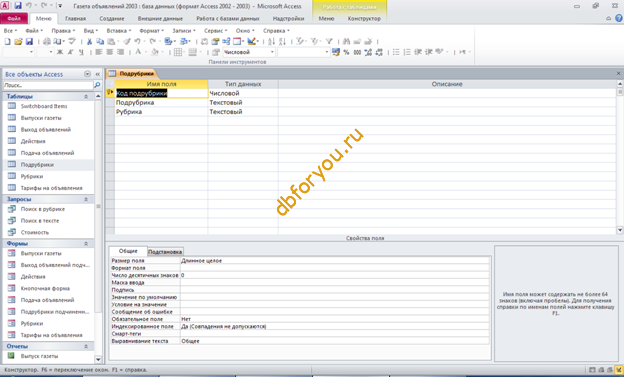This screenshot has height=377, width=624.
Task: Click the Cut scissors icon
Action: point(90,41)
